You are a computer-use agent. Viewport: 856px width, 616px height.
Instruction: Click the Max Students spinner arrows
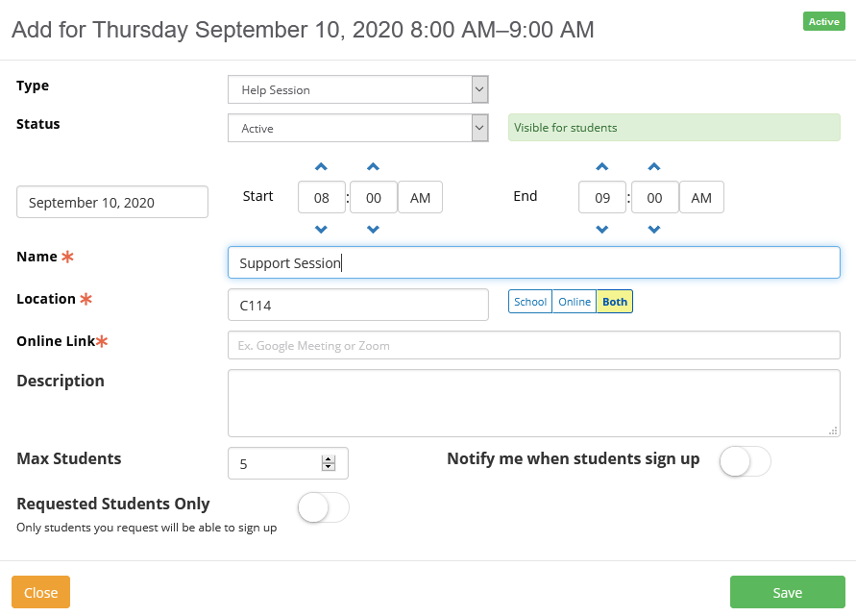click(329, 463)
